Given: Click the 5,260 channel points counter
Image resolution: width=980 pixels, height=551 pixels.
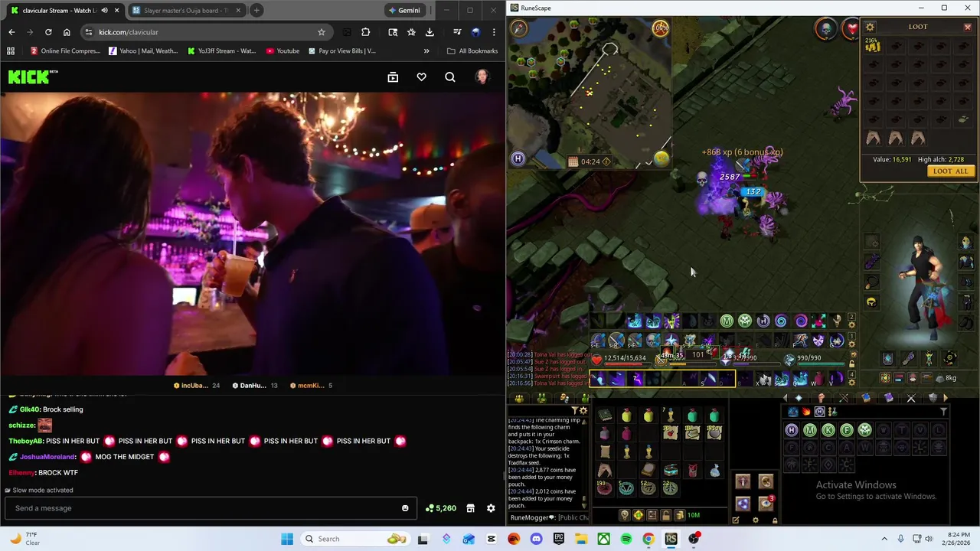Looking at the screenshot, I should (441, 508).
